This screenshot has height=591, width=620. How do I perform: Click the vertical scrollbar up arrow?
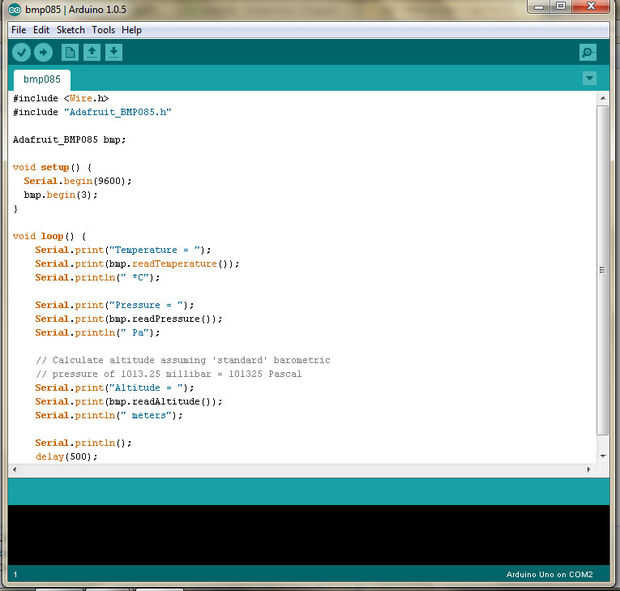(603, 98)
